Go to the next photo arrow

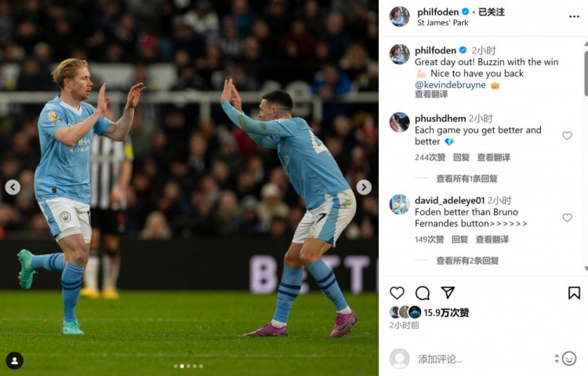(x=363, y=187)
